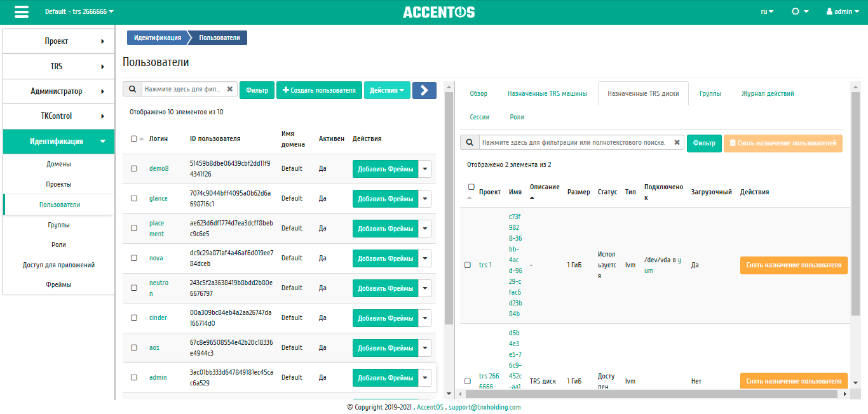The height and width of the screenshot is (414, 868).
Task: Click the ACCENTOS logo
Action: tap(438, 12)
